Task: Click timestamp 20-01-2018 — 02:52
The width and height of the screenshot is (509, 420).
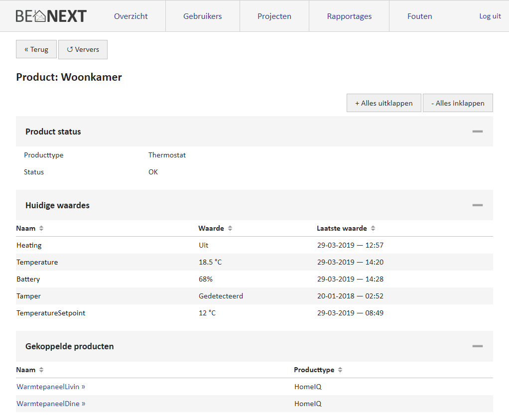Action: tap(350, 296)
